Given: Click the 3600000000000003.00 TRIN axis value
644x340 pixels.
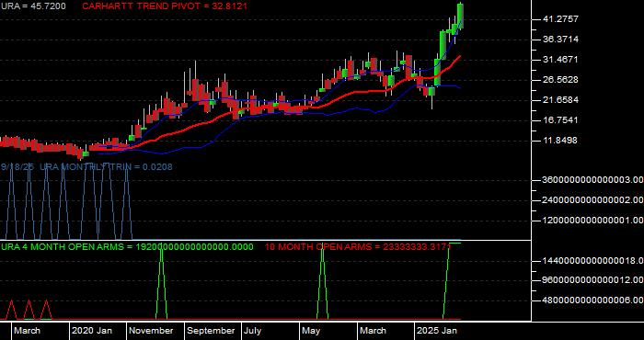Looking at the screenshot, I should (x=592, y=179).
